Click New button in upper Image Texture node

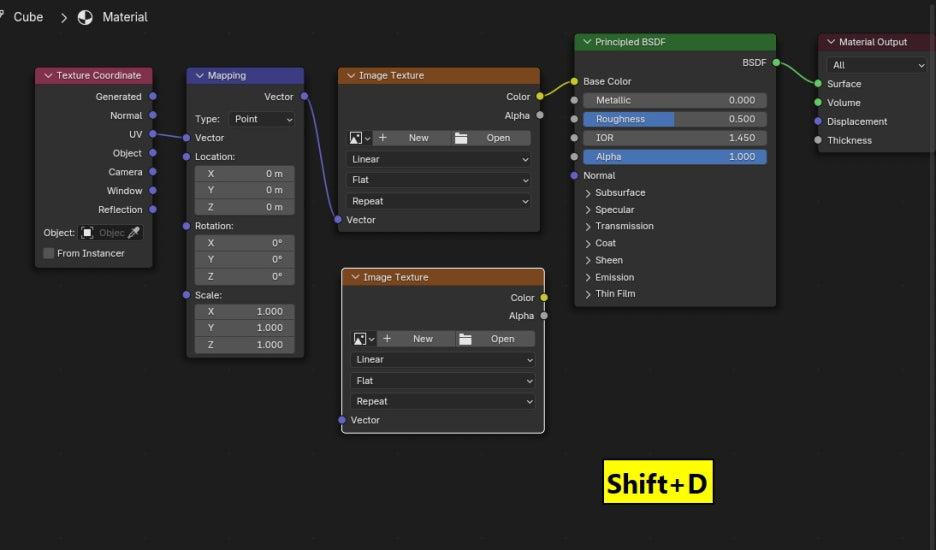point(412,138)
